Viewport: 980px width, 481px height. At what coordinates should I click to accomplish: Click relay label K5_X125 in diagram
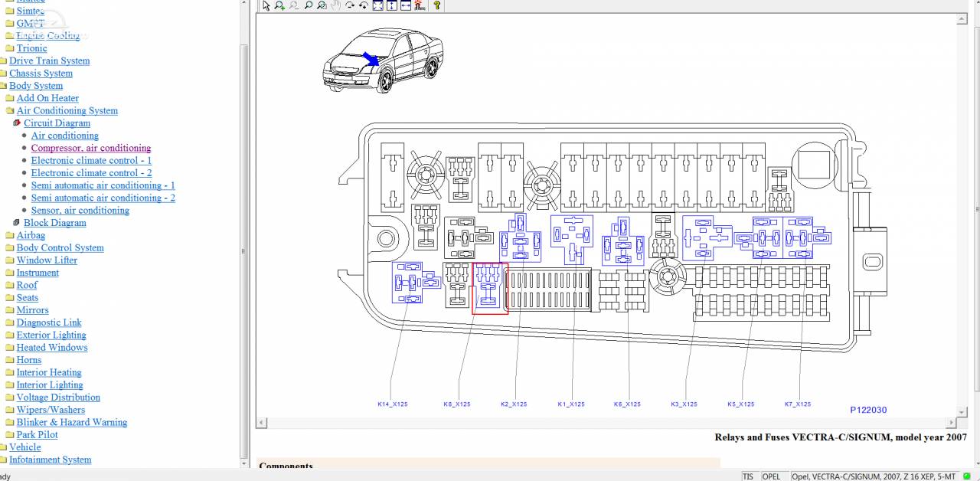(741, 404)
